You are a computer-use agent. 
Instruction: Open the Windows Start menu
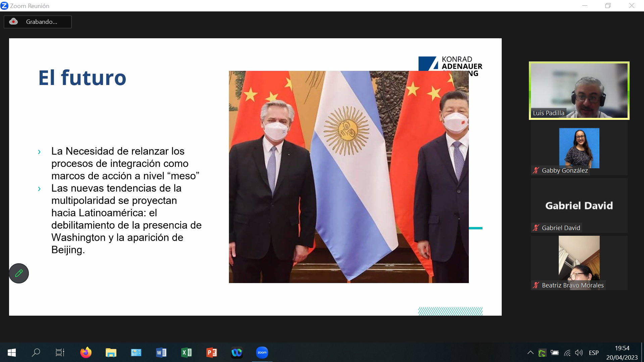click(12, 353)
